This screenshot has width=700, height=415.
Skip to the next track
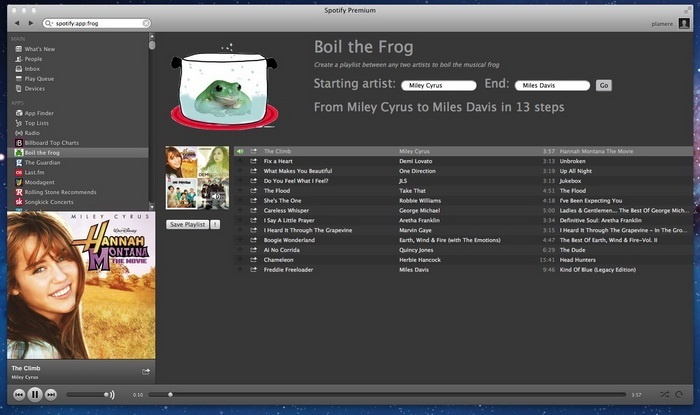(51, 394)
